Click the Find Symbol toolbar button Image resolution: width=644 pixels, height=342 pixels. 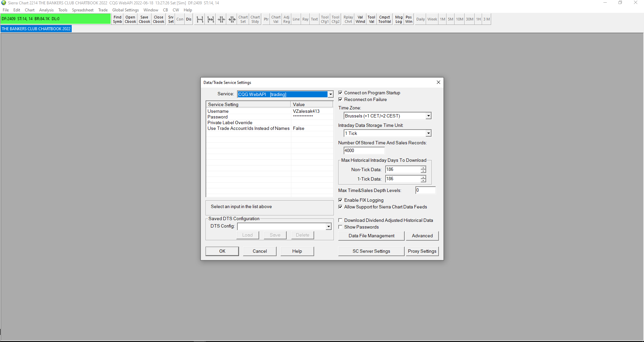tap(117, 19)
